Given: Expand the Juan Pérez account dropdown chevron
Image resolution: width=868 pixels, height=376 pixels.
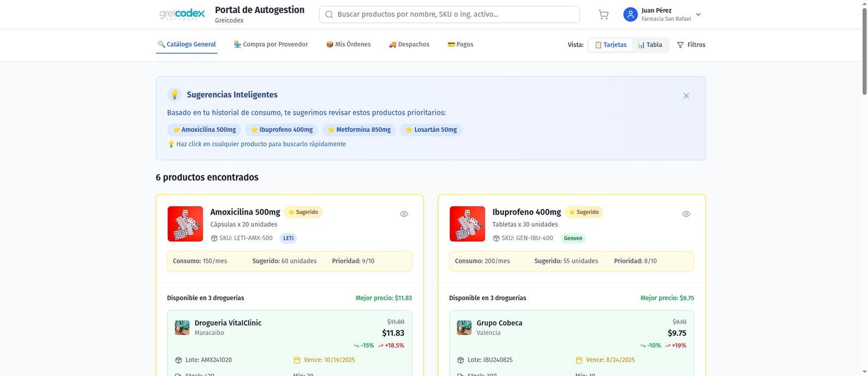Looking at the screenshot, I should [x=698, y=15].
